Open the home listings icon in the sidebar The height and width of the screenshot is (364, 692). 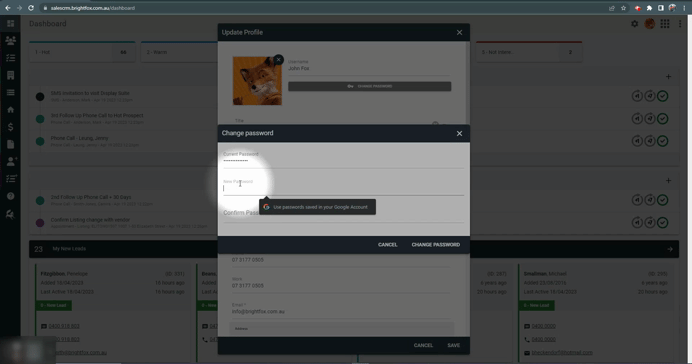tap(11, 109)
